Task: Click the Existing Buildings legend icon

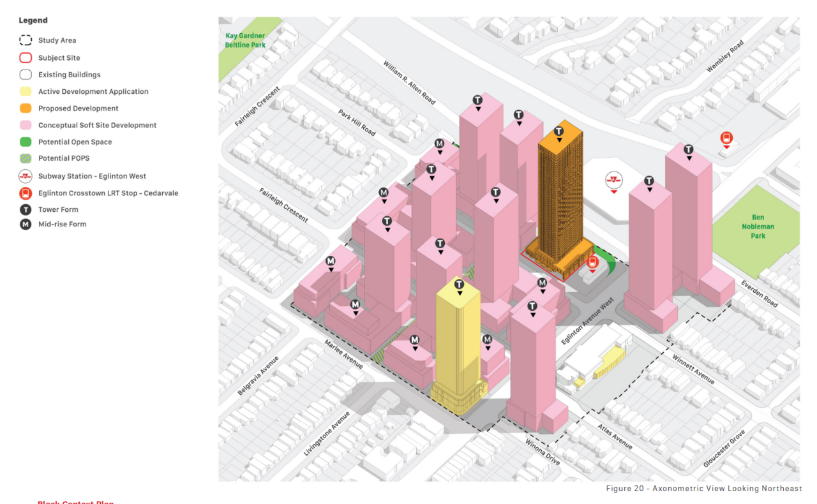Action: click(26, 75)
